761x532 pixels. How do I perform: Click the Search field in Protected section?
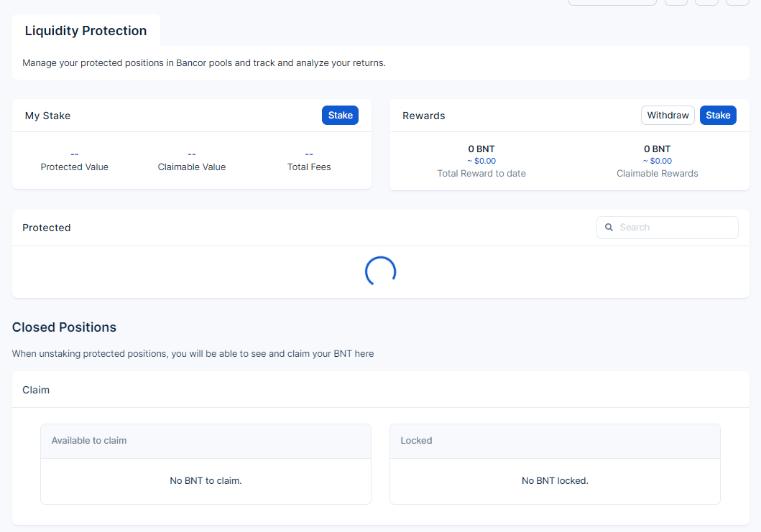tap(668, 228)
